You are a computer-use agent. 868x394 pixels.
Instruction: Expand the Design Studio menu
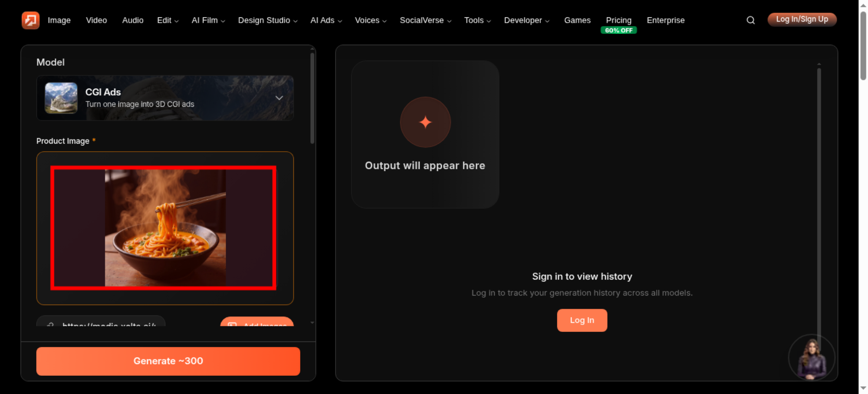coord(268,20)
